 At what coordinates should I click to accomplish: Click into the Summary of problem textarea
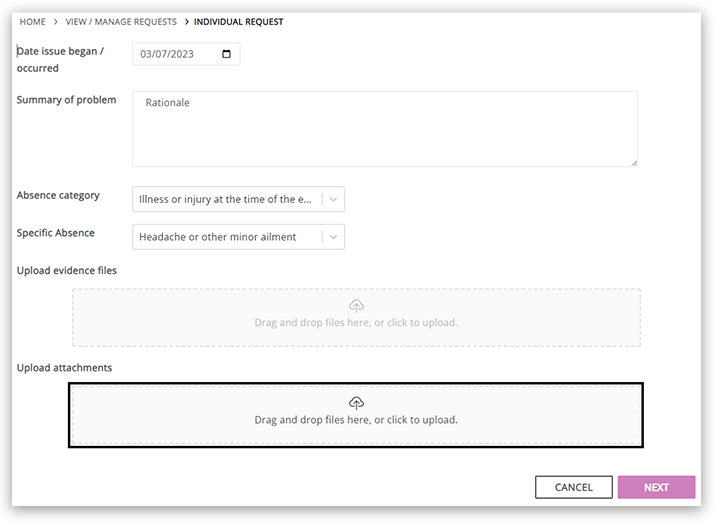[385, 129]
